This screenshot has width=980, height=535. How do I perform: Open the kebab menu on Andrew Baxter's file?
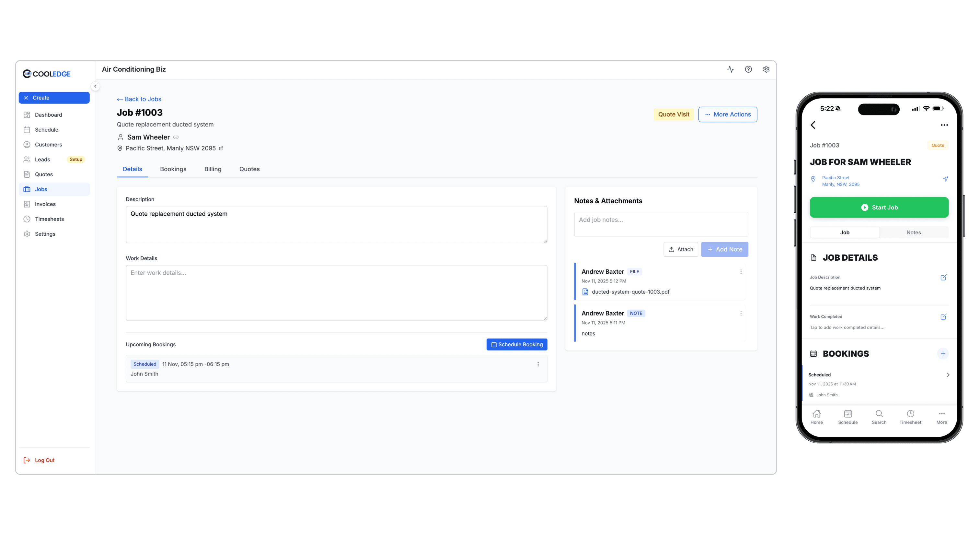(x=741, y=271)
